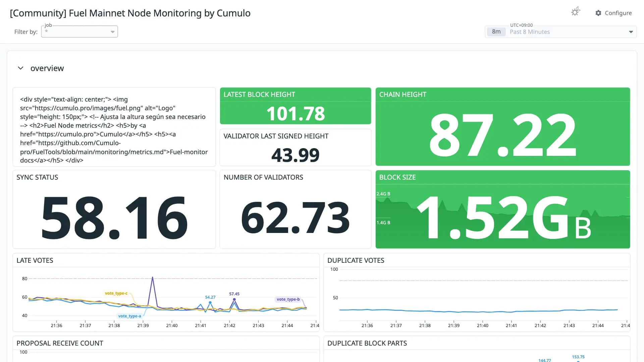Click the vote_type-a series label
Image resolution: width=644 pixels, height=362 pixels.
129,316
